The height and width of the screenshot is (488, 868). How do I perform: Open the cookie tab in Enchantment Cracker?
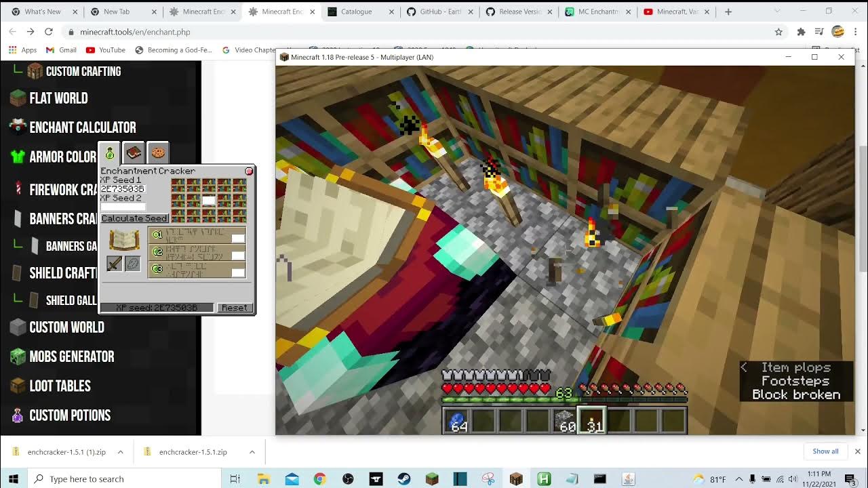157,153
